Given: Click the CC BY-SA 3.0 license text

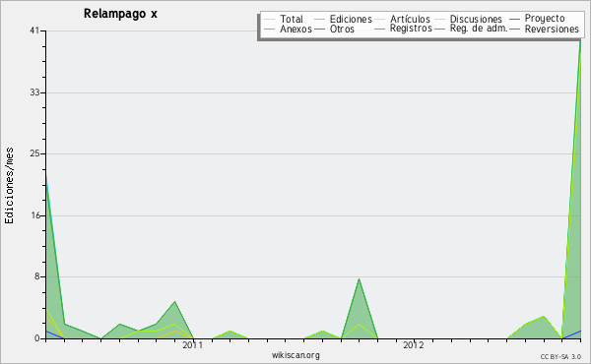Looking at the screenshot, I should pyautogui.click(x=560, y=357).
